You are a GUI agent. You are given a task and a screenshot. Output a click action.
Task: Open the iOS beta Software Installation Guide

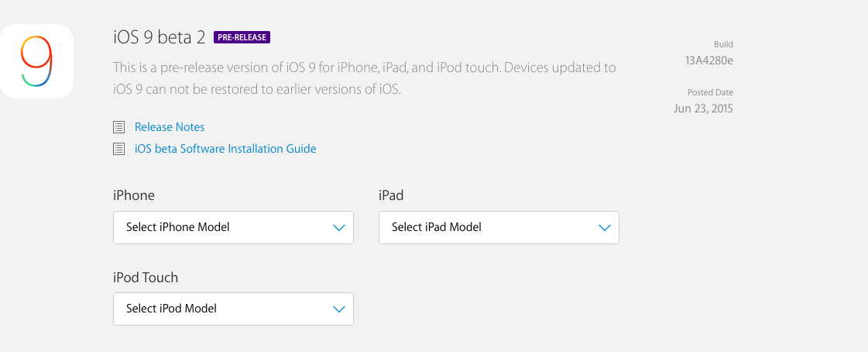click(x=225, y=149)
